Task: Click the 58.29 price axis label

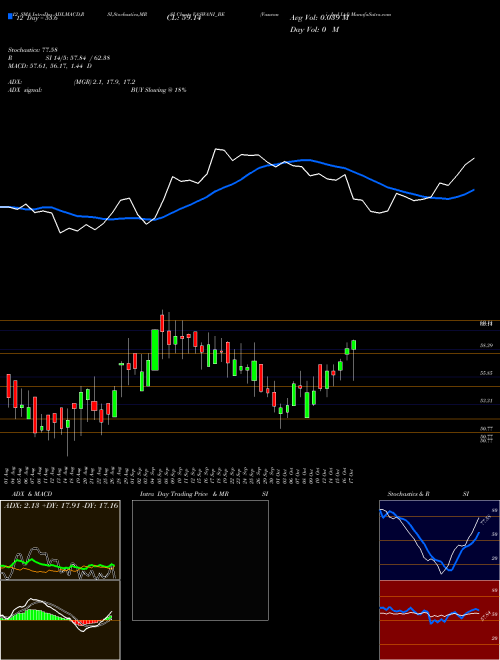Action: pos(487,345)
